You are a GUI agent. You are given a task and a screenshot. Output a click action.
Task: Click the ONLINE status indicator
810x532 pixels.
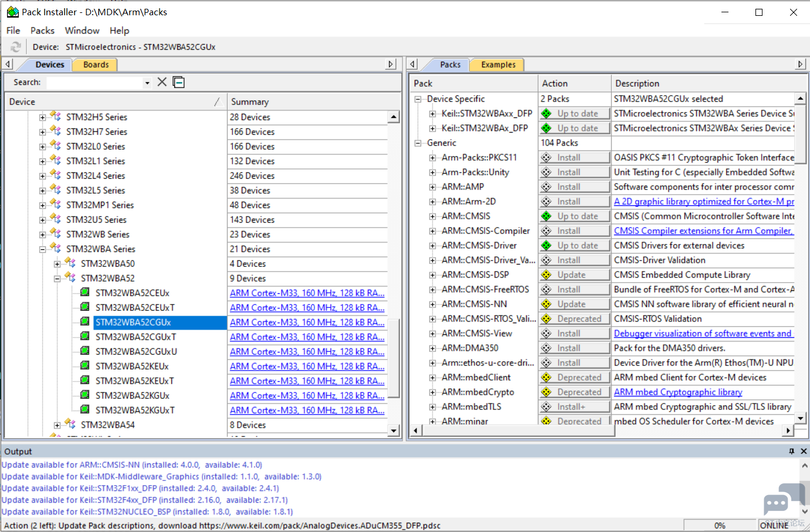(774, 526)
